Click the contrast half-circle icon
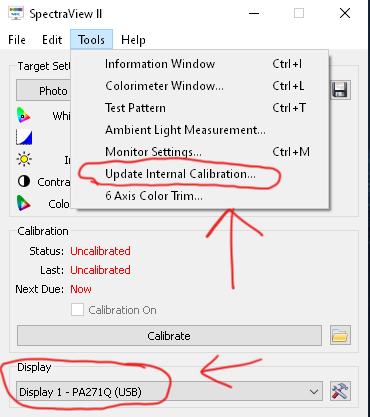370x417 pixels. 24,181
